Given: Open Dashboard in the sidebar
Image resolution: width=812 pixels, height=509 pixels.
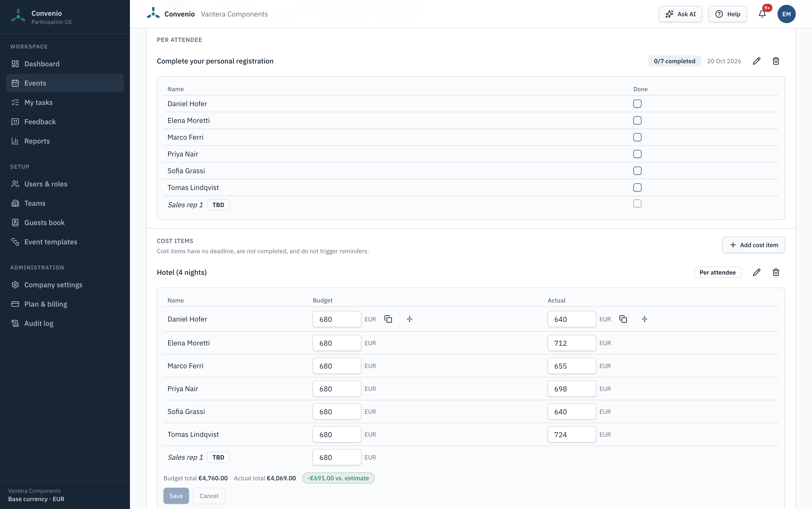Looking at the screenshot, I should tap(65, 64).
